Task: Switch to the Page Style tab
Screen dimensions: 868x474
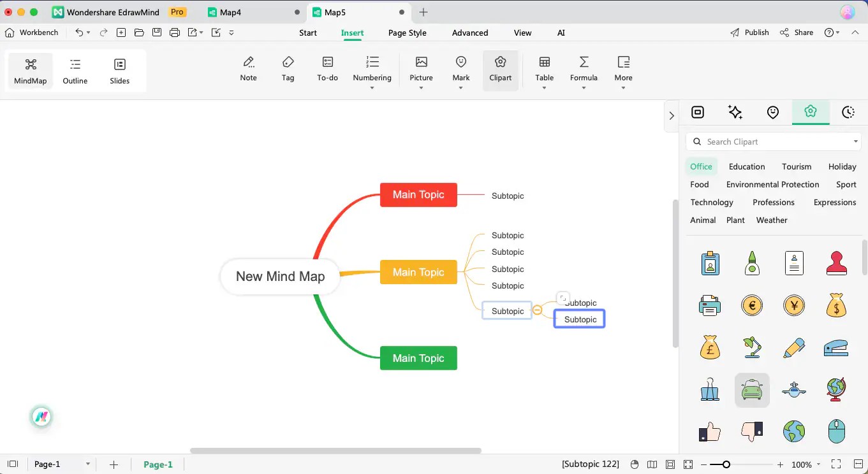Action: 407,32
